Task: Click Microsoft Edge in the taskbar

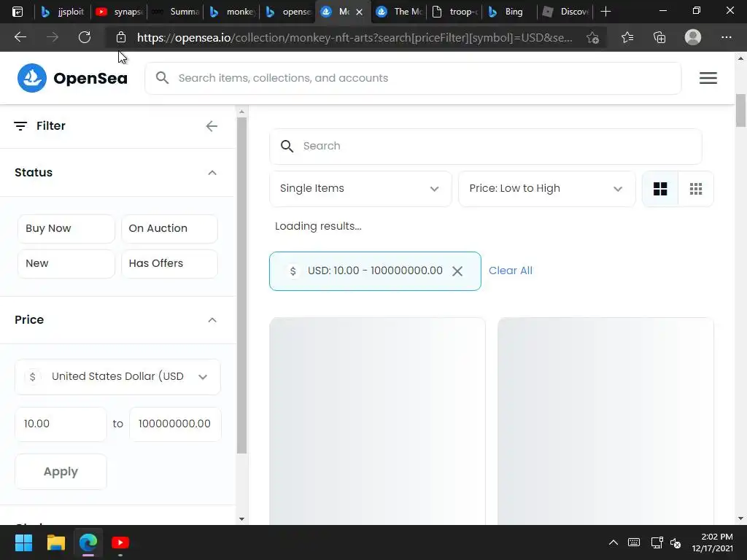Action: [88, 542]
